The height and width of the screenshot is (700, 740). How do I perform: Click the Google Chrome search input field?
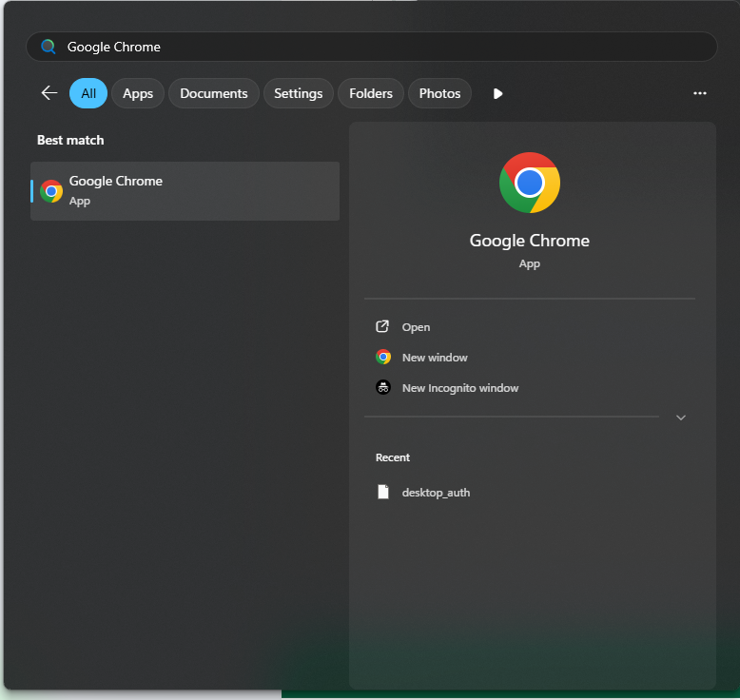371,47
